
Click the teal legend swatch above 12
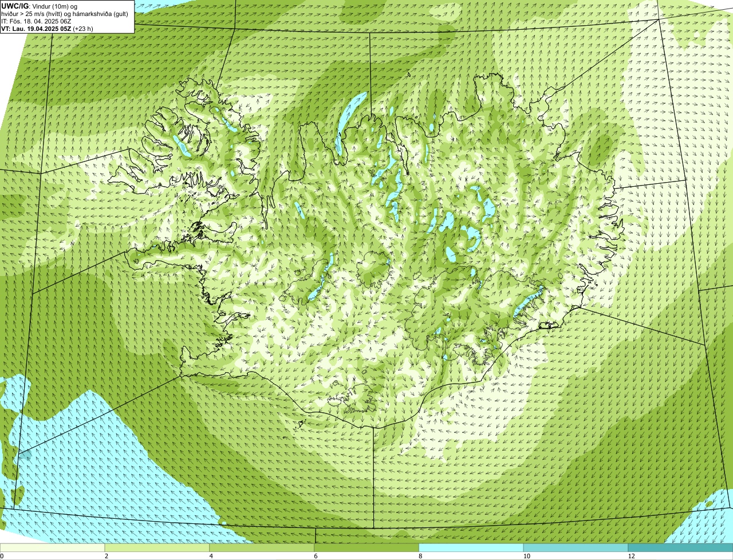(680, 547)
